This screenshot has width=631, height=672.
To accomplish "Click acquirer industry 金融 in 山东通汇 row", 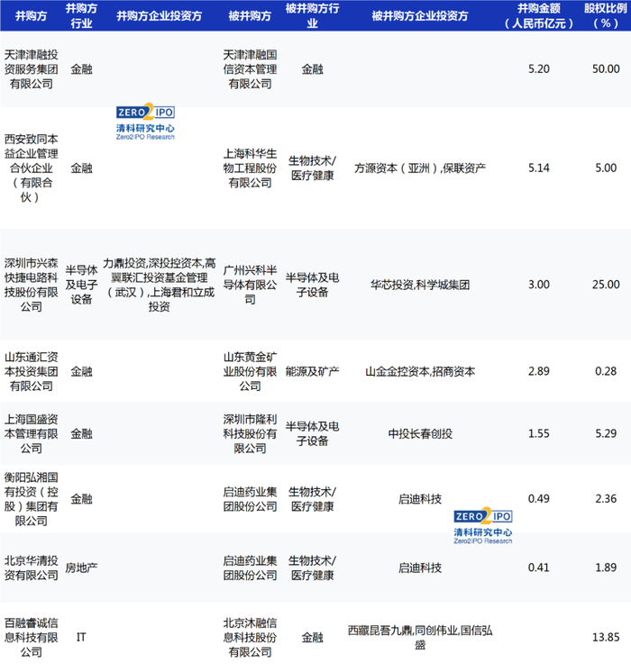I will 81,371.
